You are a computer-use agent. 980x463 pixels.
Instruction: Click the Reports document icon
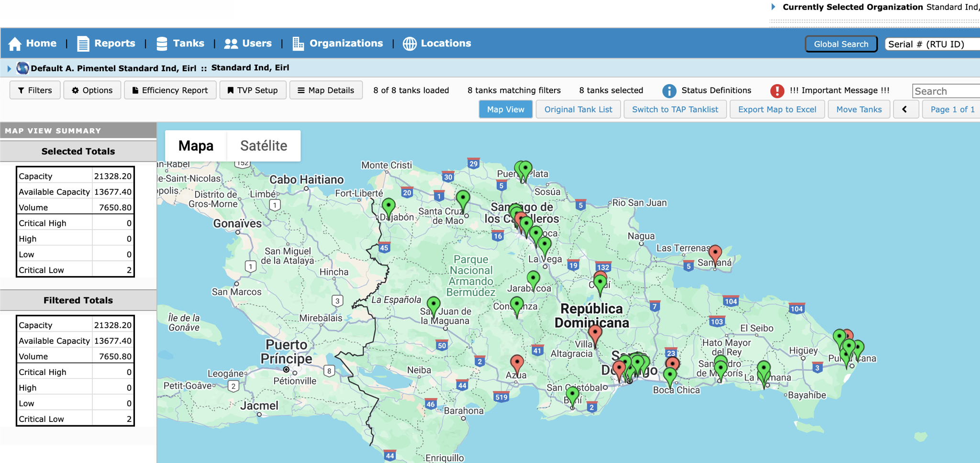point(83,44)
